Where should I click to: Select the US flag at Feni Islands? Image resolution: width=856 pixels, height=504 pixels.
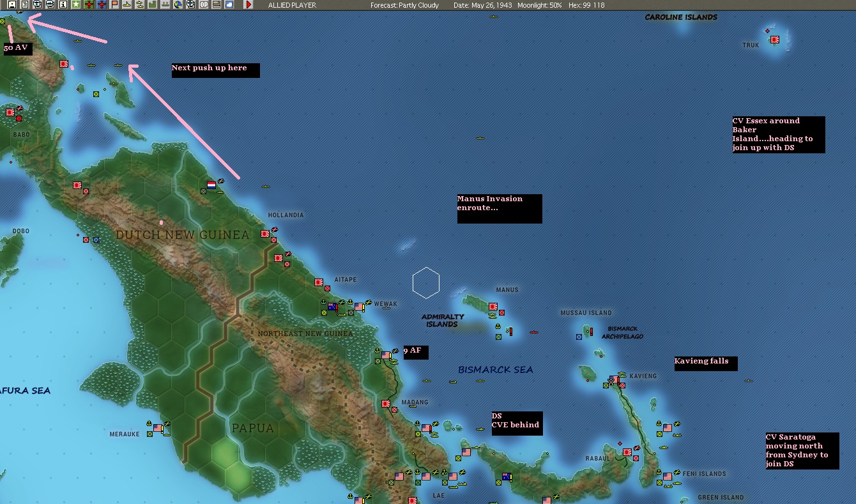668,476
